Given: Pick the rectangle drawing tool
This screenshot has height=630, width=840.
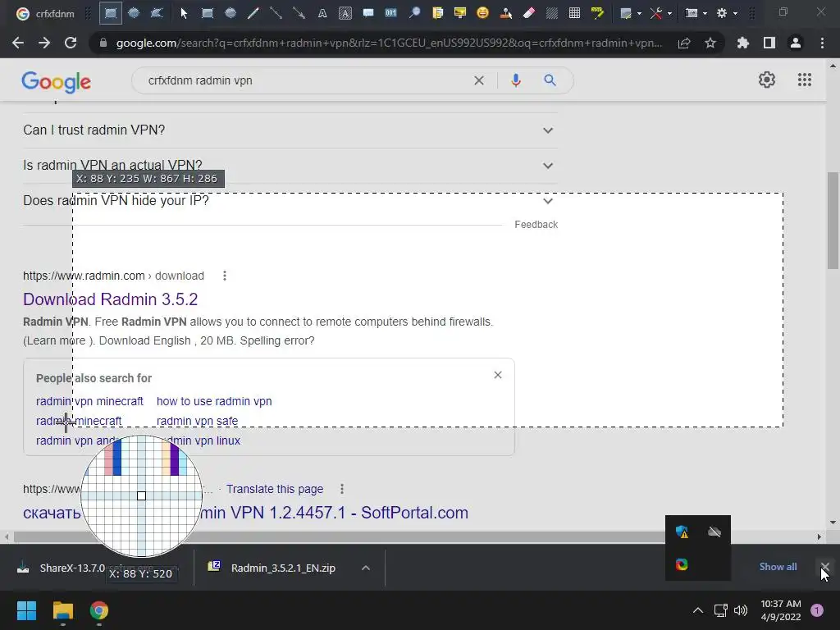Looking at the screenshot, I should pyautogui.click(x=208, y=13).
